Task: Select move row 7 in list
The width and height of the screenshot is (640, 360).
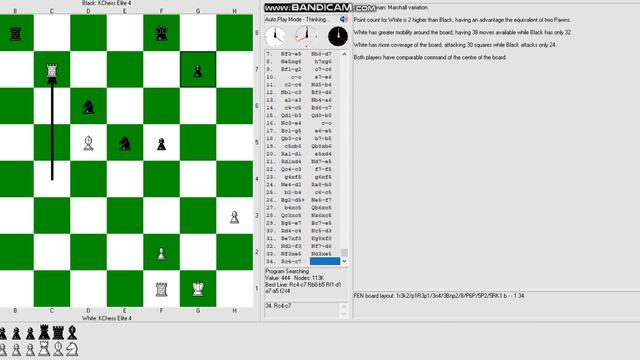Action: pyautogui.click(x=302, y=54)
